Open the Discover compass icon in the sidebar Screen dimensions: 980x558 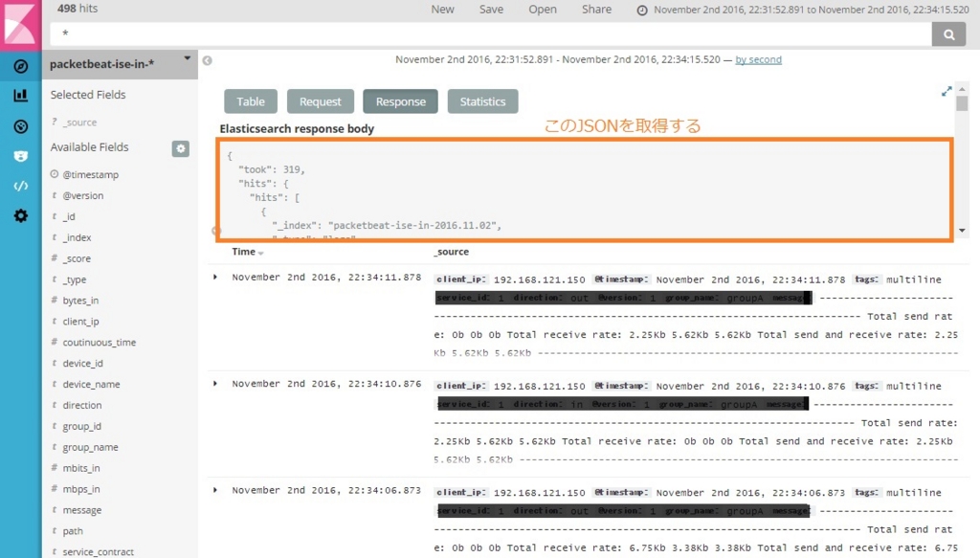point(19,66)
